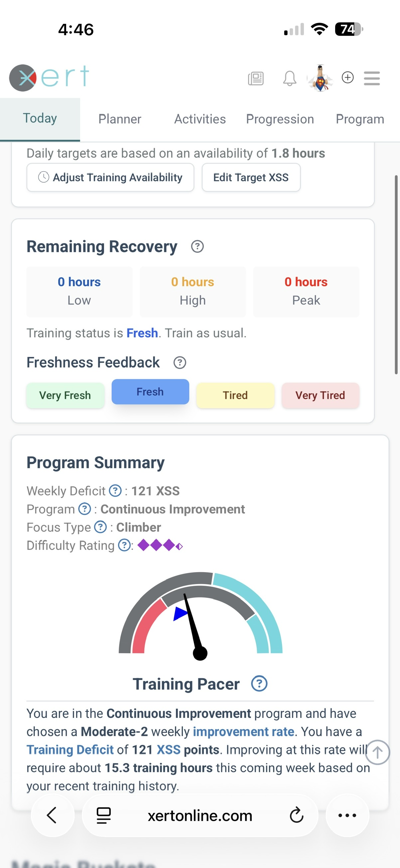
Task: Open the improvement rate link
Action: coord(243,732)
